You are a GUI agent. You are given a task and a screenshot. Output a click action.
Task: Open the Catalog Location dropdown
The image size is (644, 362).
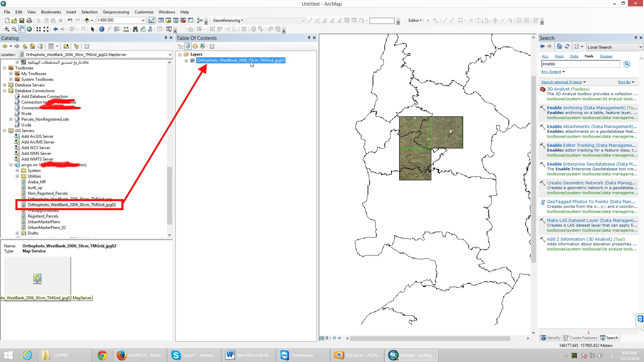[170, 55]
